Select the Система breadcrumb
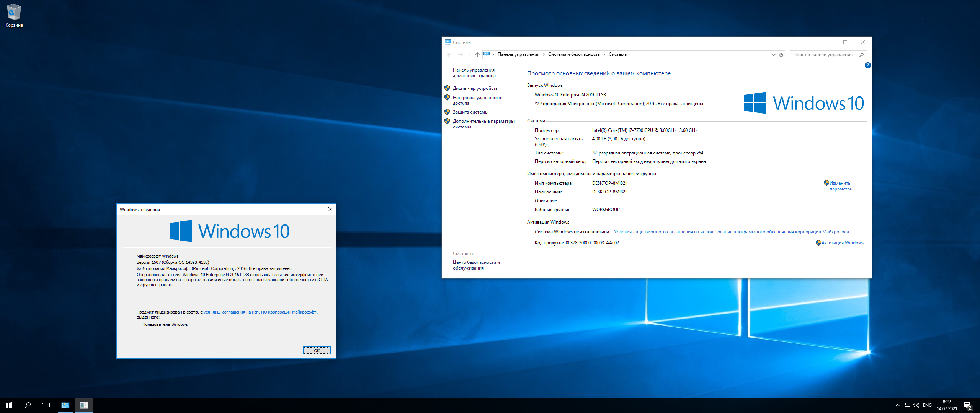This screenshot has height=413, width=980. [617, 54]
